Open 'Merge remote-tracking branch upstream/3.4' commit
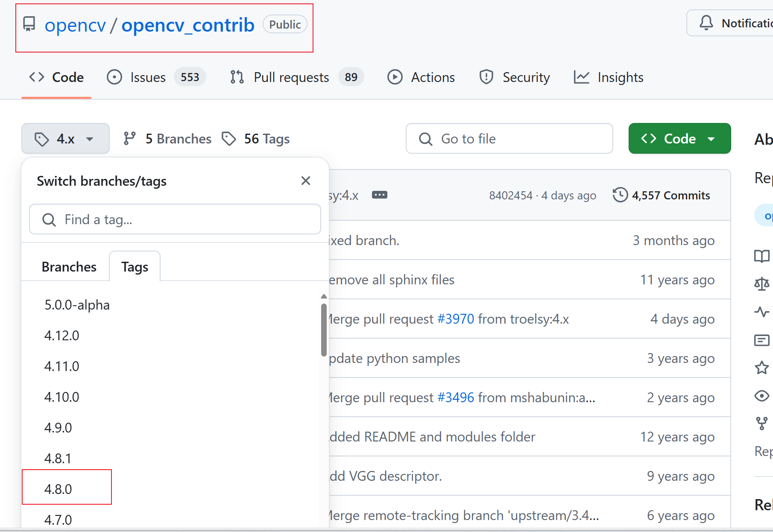773x532 pixels. 464,515
